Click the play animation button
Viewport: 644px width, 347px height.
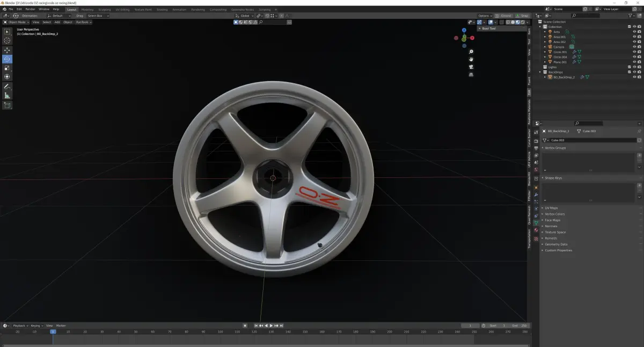point(271,326)
